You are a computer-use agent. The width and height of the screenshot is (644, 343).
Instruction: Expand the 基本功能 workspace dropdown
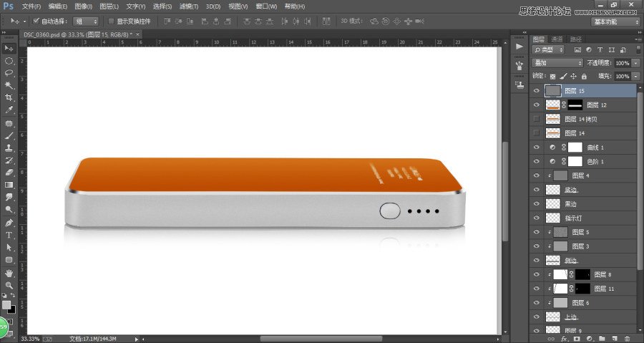[615, 21]
